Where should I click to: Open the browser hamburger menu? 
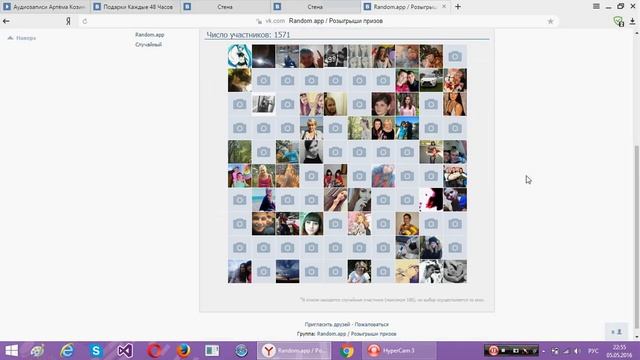(596, 7)
